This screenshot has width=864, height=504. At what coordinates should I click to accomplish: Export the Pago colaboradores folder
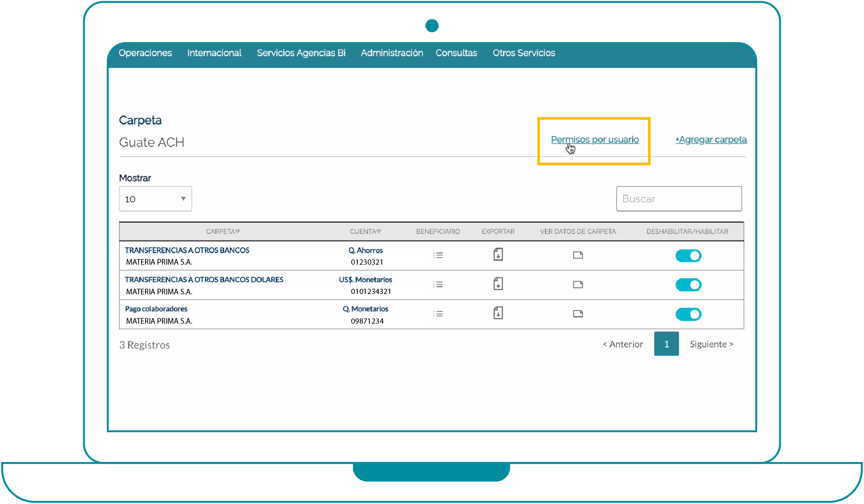[x=498, y=313]
